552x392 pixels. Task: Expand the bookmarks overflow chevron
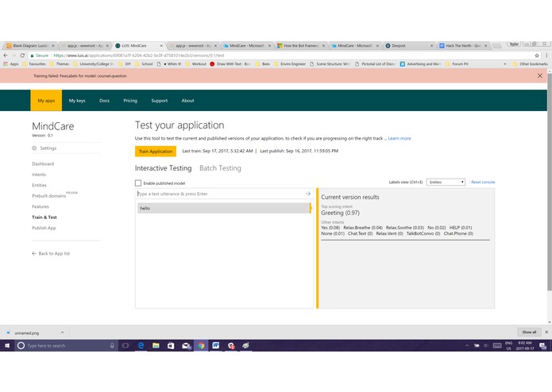[505, 64]
